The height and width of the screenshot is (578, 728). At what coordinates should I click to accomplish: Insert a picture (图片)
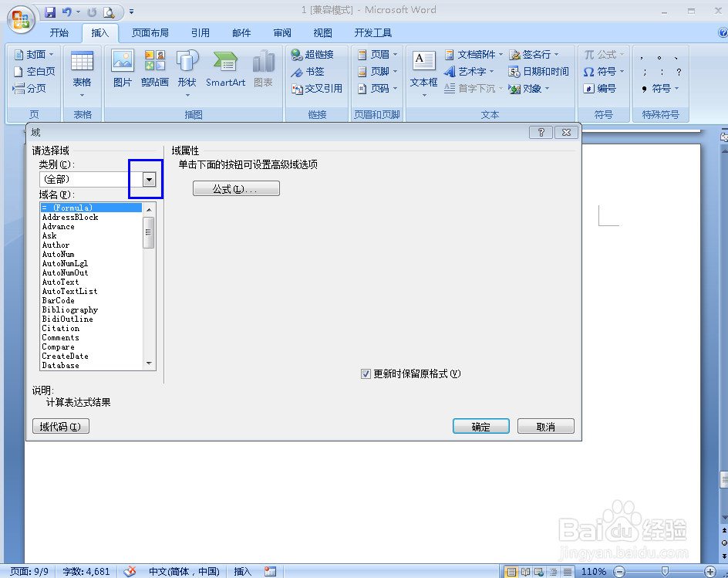123,69
